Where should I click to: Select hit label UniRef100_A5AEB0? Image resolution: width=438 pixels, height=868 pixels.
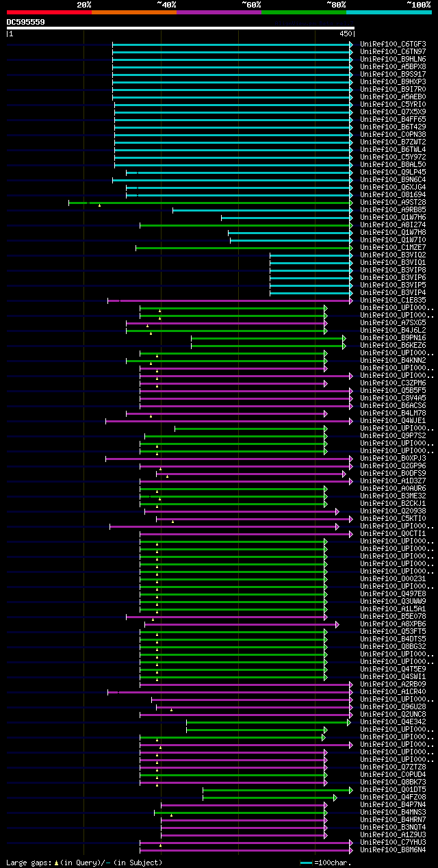tap(393, 97)
